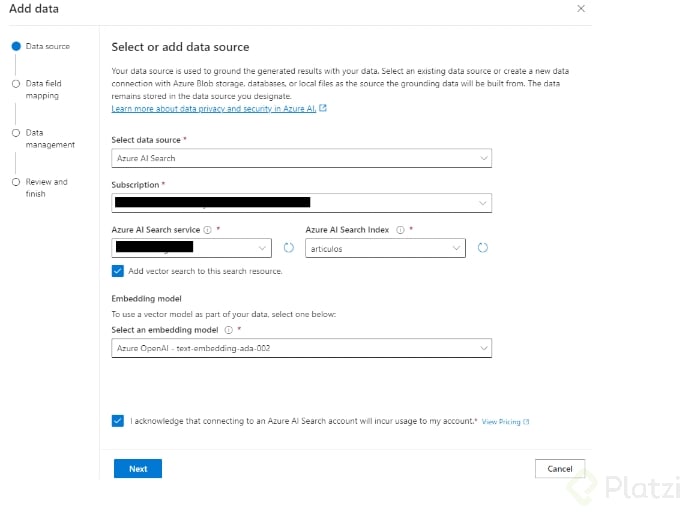Uncheck Add vector search to this resource
The height and width of the screenshot is (512, 687).
tap(118, 271)
